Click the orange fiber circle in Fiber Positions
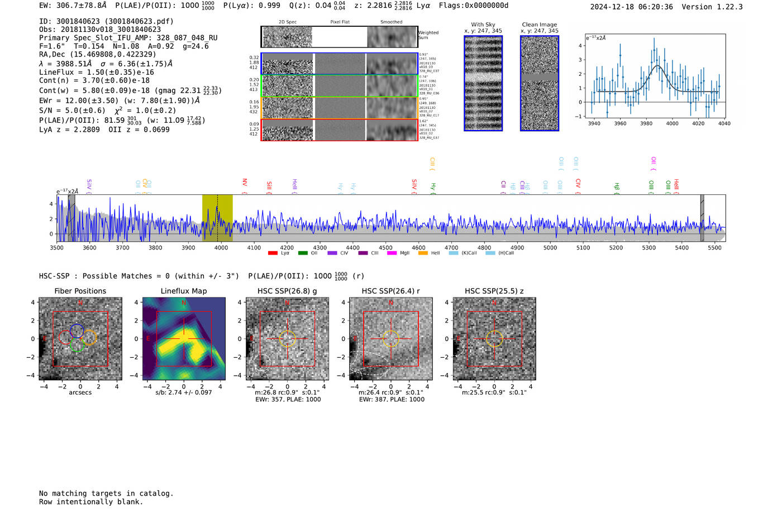This screenshot has height=532, width=782. 90,338
